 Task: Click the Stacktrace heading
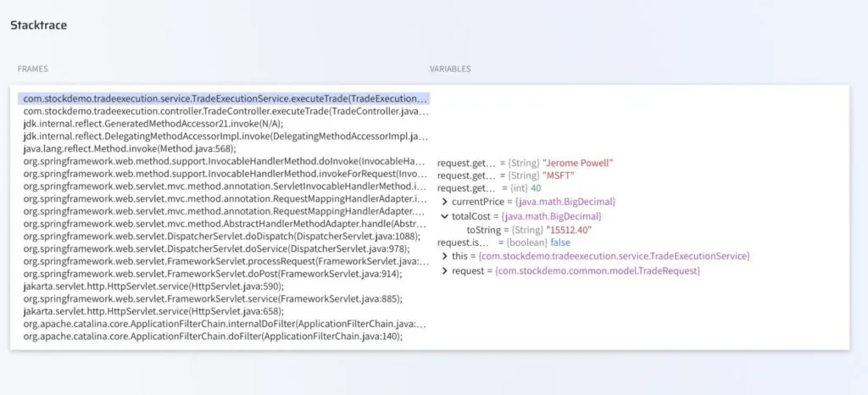click(39, 25)
